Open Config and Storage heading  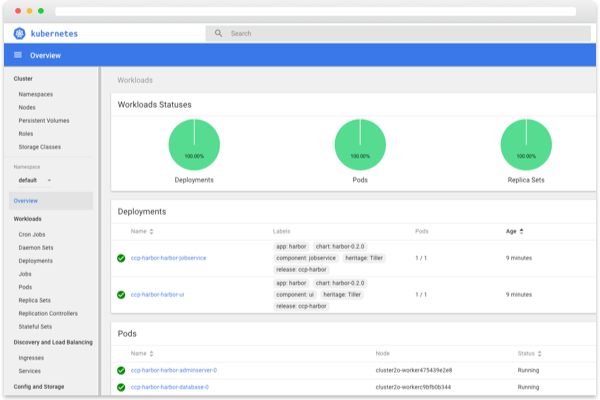(39, 387)
